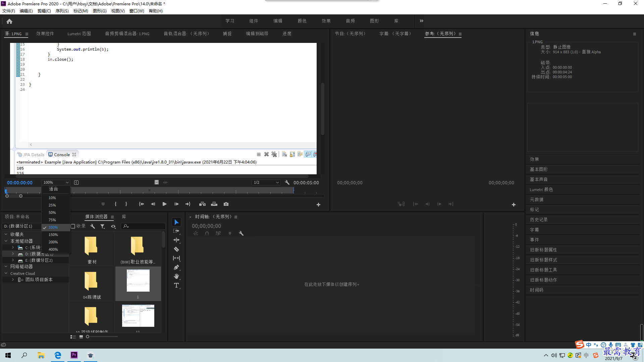Select the Razor tool
The height and width of the screenshot is (362, 644).
coord(176,249)
